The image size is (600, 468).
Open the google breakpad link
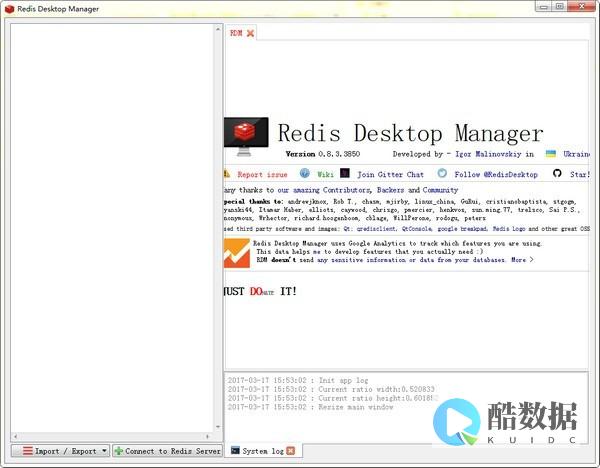462,229
